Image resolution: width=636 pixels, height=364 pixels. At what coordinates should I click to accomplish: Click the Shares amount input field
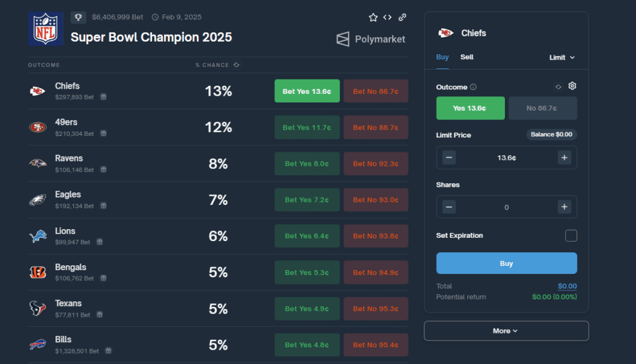[x=506, y=207]
